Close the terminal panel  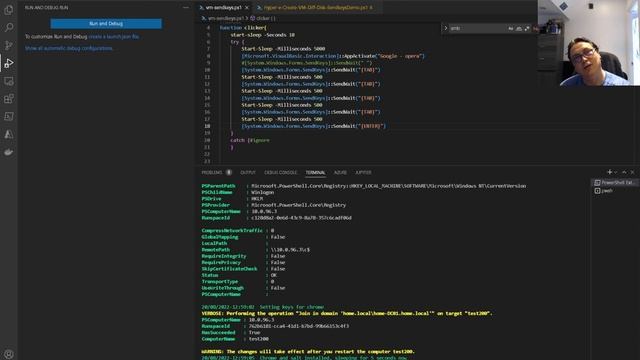pos(633,172)
